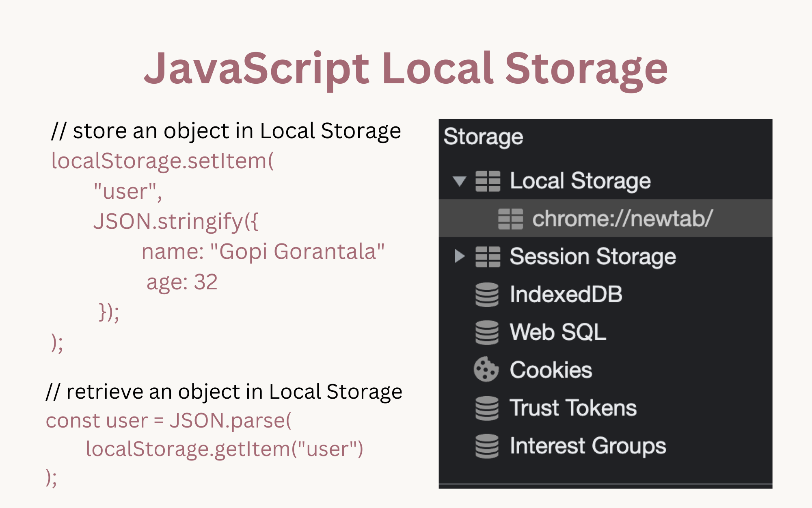Click the Interest Groups database icon

(x=487, y=446)
